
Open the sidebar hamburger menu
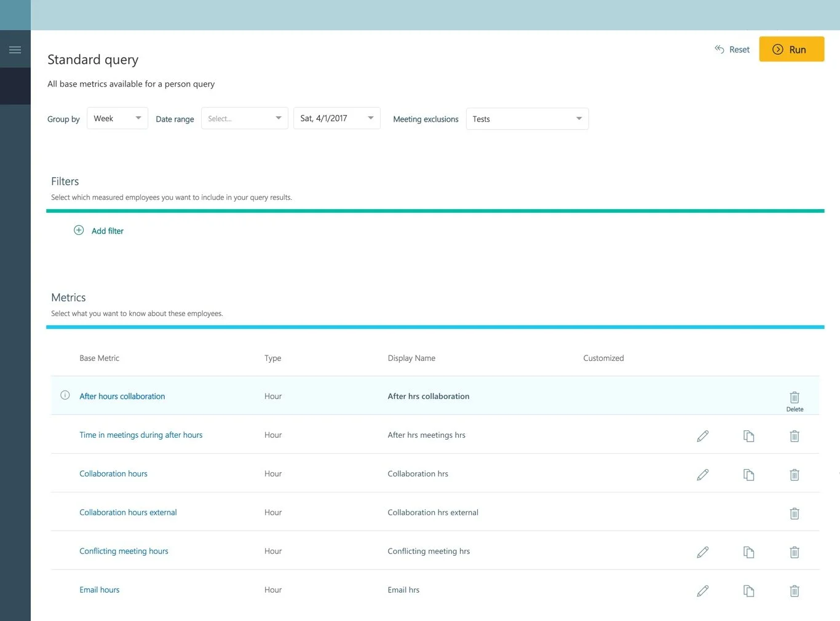pos(15,49)
